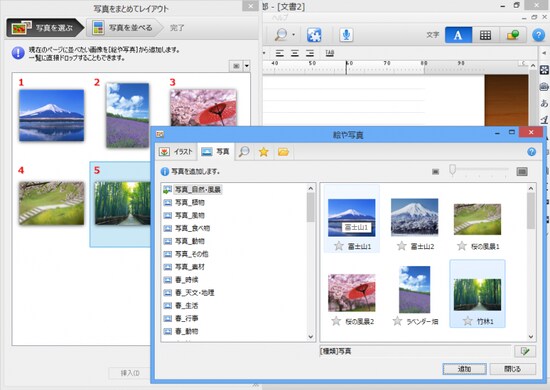This screenshot has height=390, width=550.
Task: Click the TAB setting icon
Action: tap(330, 53)
